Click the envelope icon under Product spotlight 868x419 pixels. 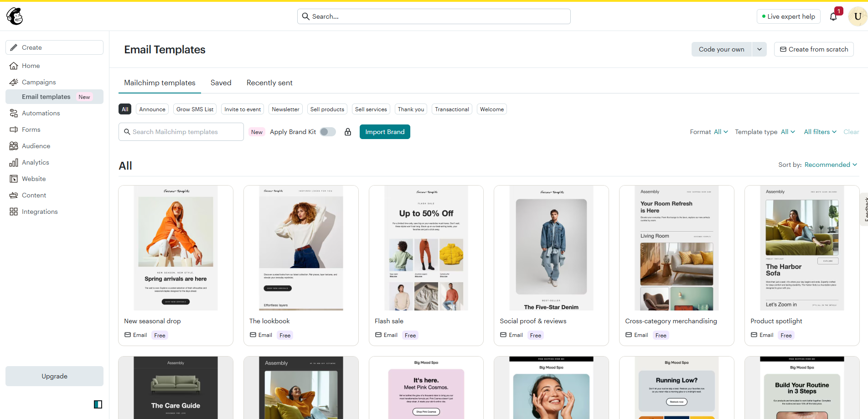(x=754, y=335)
